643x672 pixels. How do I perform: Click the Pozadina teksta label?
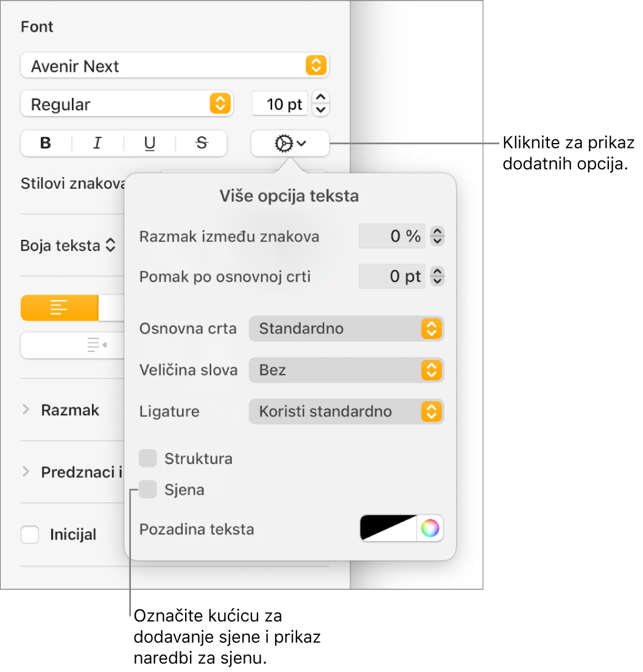[x=197, y=530]
